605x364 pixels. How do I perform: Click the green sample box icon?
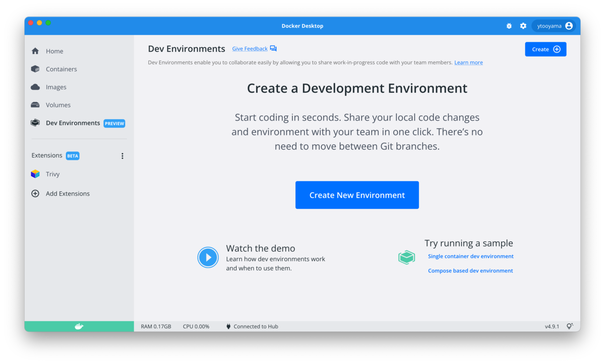coord(406,257)
